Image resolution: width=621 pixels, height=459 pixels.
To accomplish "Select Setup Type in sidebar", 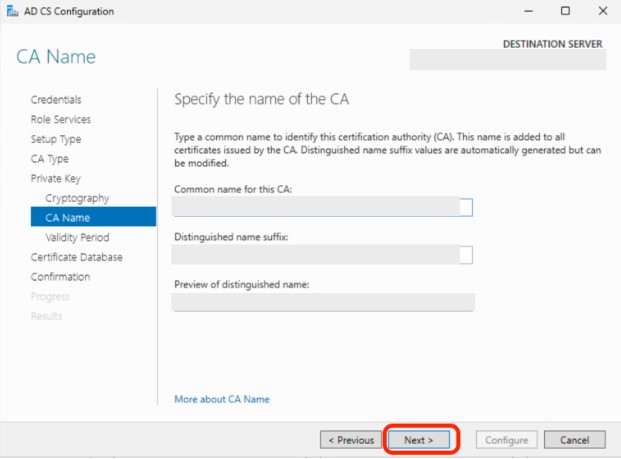I will (56, 139).
